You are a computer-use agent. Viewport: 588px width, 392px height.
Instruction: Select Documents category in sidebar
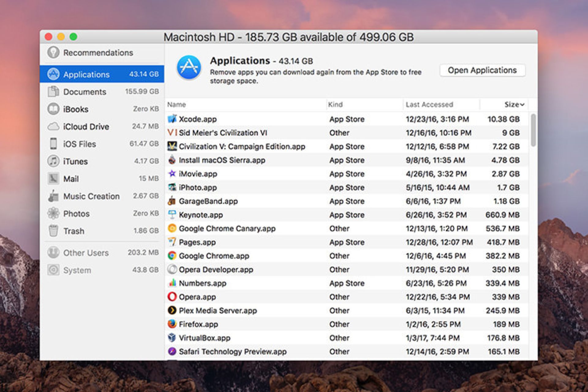pos(85,92)
